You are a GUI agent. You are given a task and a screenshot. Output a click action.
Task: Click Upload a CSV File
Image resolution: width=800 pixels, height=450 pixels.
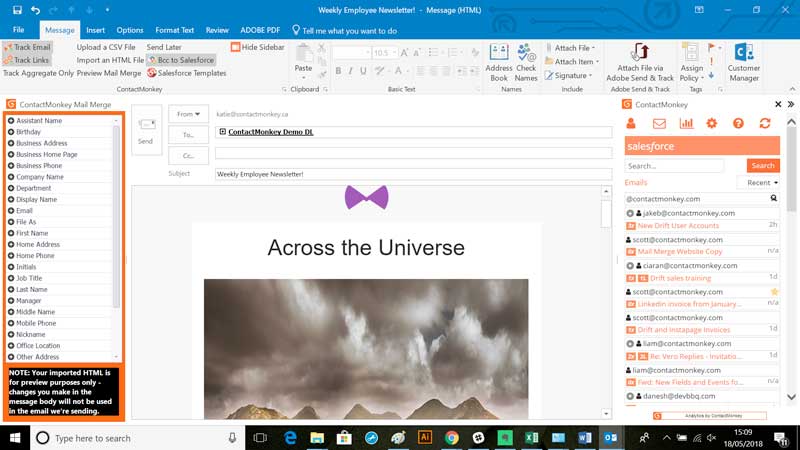[x=106, y=47]
